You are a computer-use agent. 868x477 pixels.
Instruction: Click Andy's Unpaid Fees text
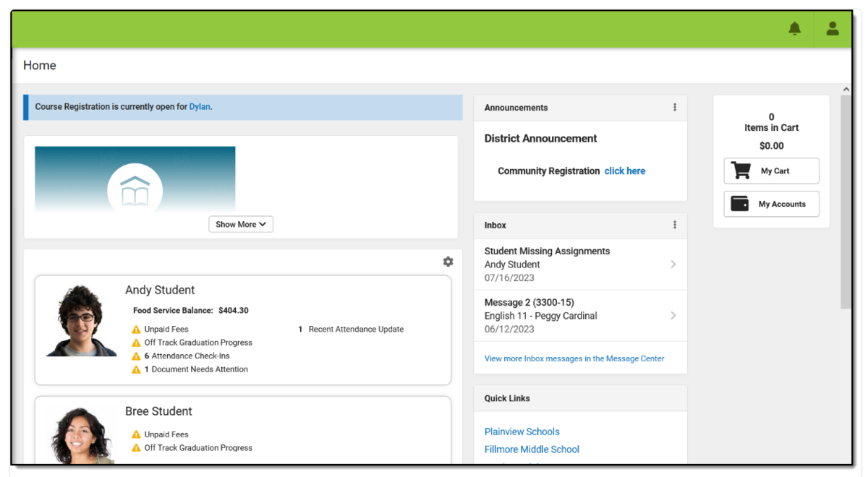coord(166,330)
